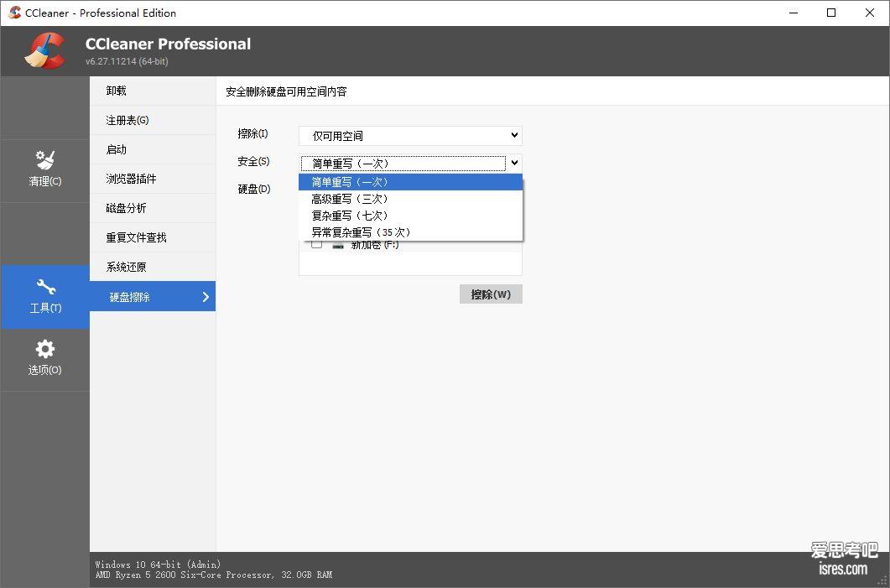Click the 新加卷 (F:) drive icon
Viewport: 890px width, 588px height.
pos(338,245)
